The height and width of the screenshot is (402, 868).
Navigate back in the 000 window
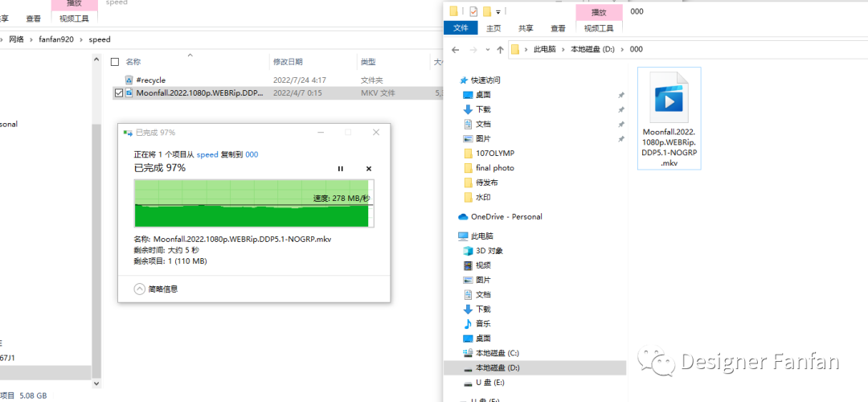[x=456, y=49]
